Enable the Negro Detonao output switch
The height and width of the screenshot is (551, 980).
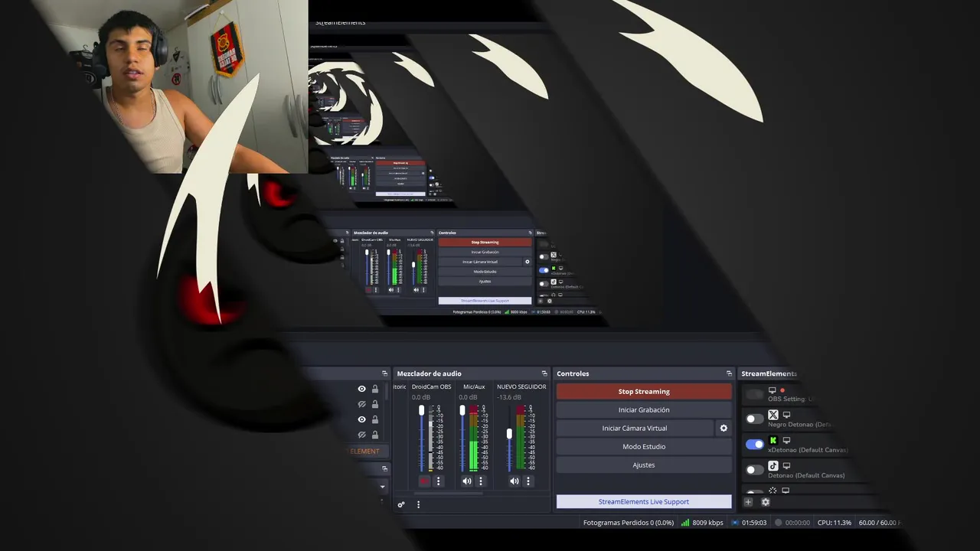(x=755, y=419)
